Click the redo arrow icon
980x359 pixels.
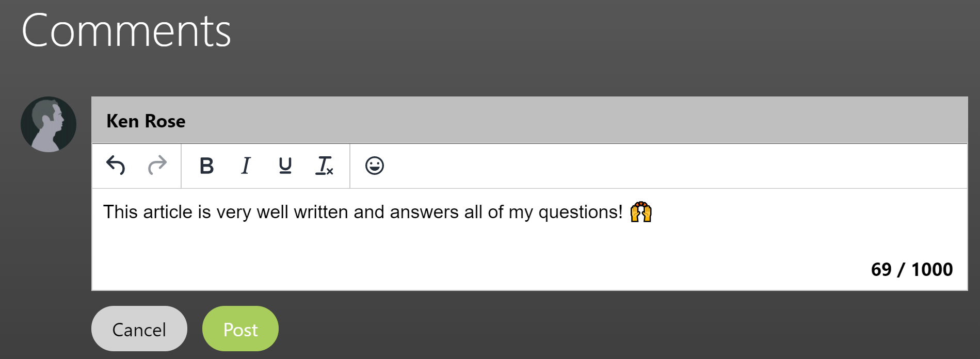(x=157, y=166)
